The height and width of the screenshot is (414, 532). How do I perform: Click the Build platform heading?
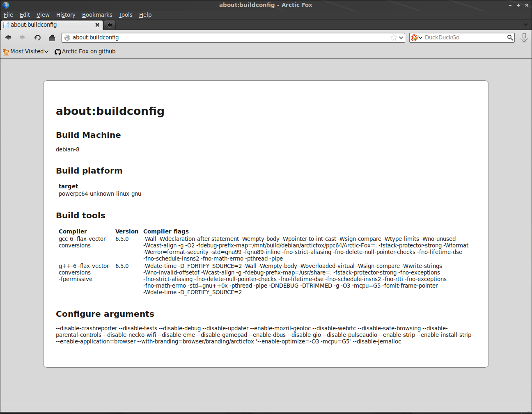point(89,171)
